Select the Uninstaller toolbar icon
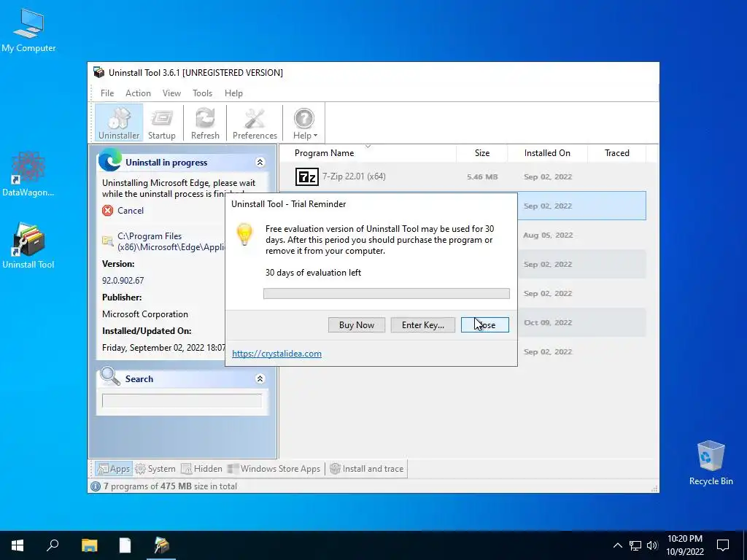 point(119,123)
